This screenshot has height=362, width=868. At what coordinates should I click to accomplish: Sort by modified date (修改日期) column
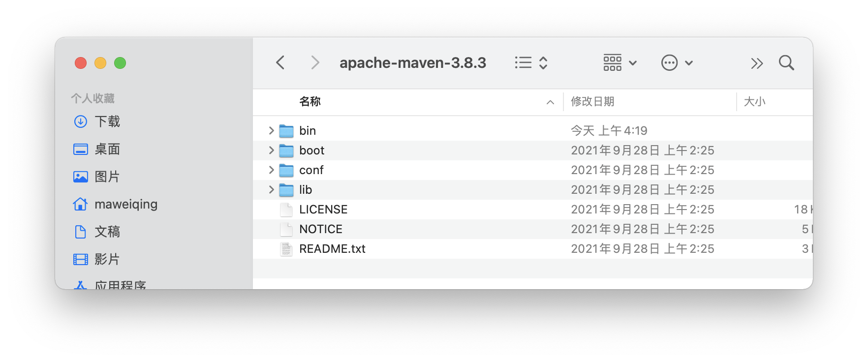(x=592, y=102)
